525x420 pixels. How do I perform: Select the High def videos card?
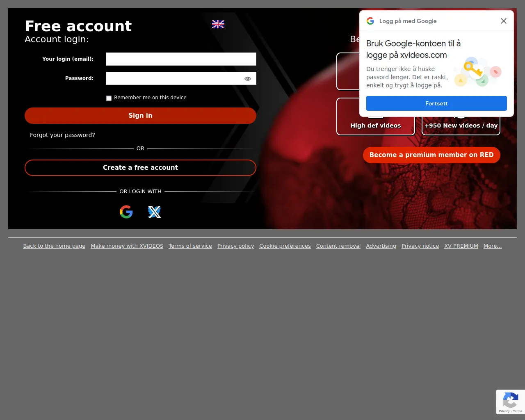pos(376,116)
